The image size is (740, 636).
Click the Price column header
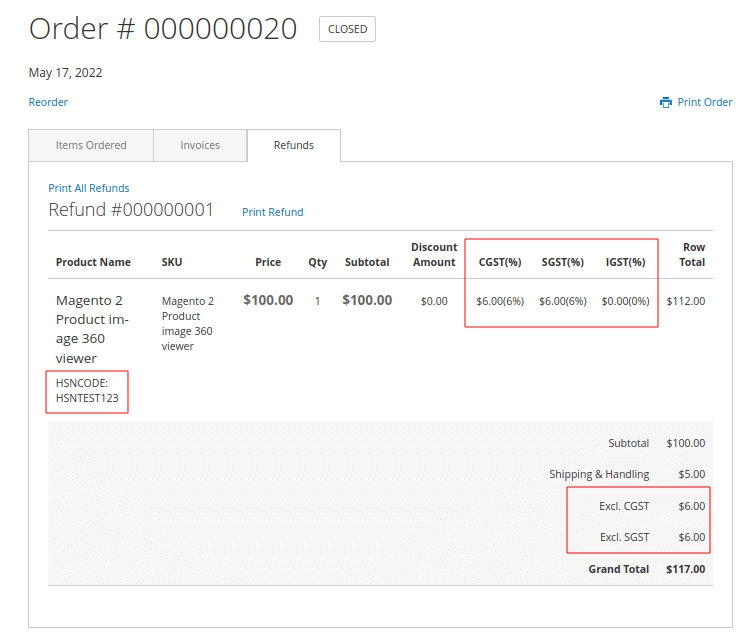pyautogui.click(x=268, y=262)
